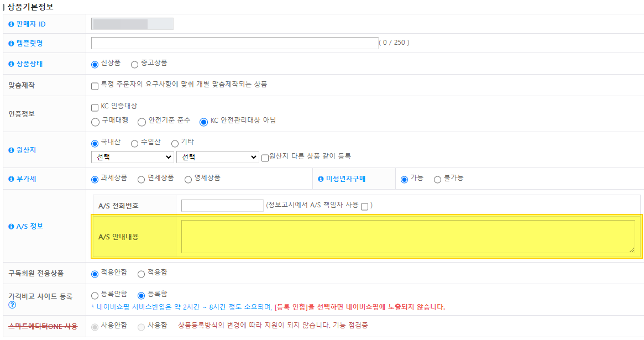Choose 수입산 as the origin
Viewport: 644px width, 340px height.
(x=134, y=144)
